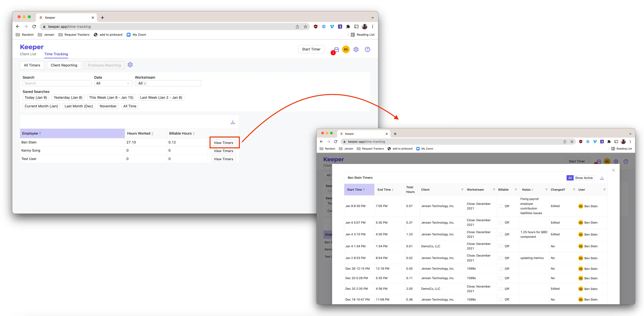Open the Workstream filter combo box
The width and height of the screenshot is (644, 316).
click(x=168, y=83)
